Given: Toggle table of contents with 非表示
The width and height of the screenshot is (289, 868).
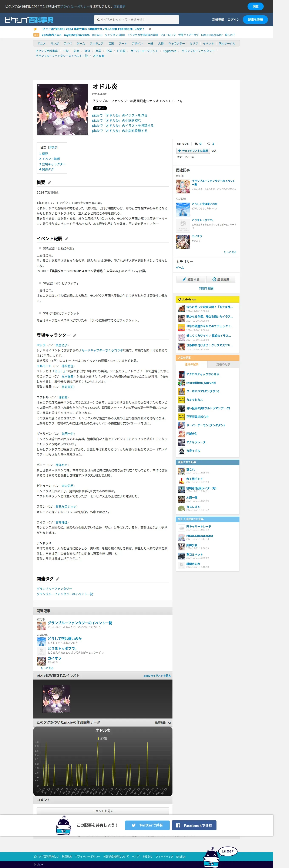Looking at the screenshot, I should click(53, 148).
